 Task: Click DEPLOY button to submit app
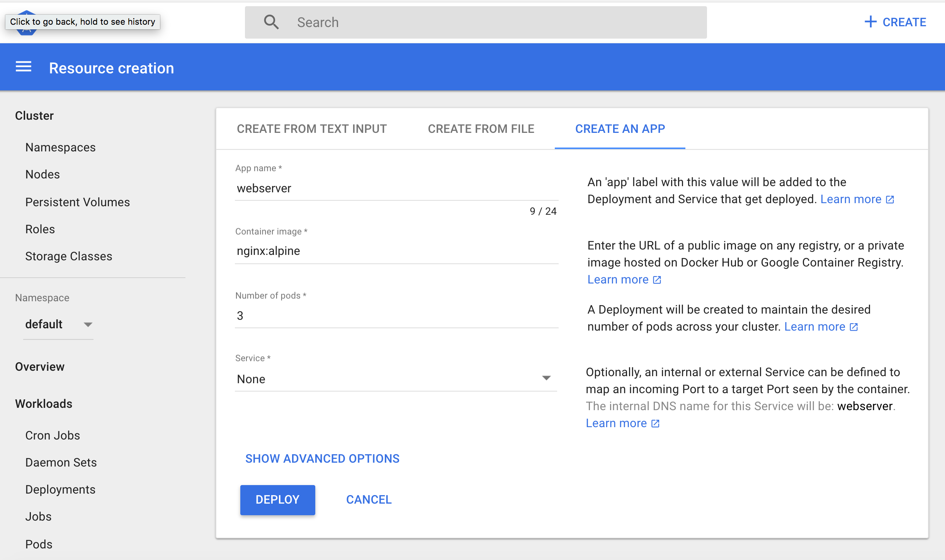pyautogui.click(x=277, y=499)
